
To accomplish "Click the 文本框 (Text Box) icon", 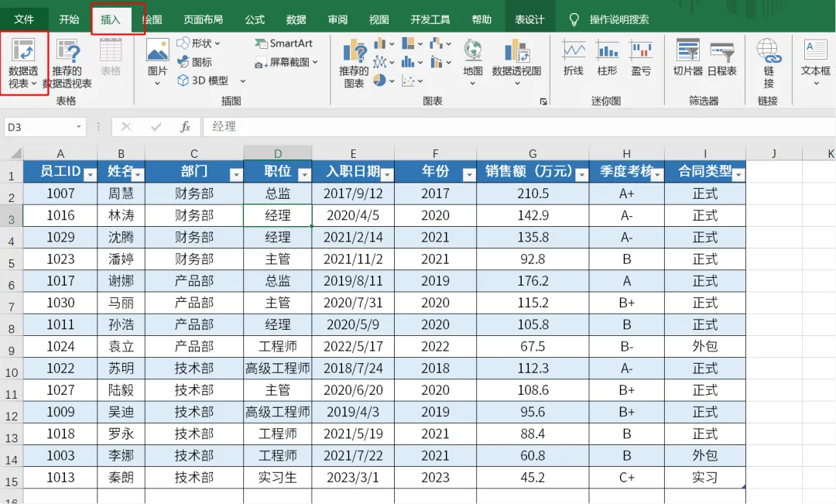I will (x=816, y=50).
